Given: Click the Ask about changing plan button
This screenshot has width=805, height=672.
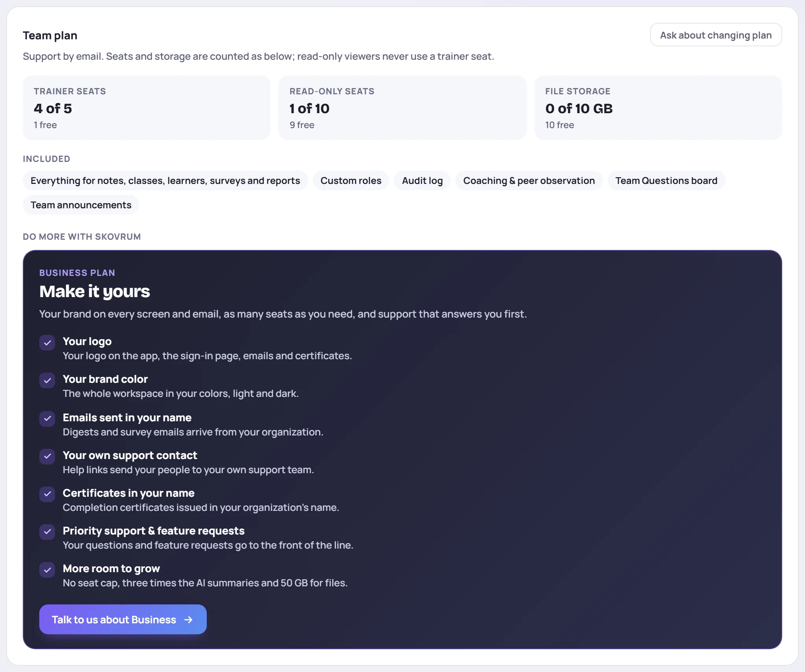Looking at the screenshot, I should pos(716,35).
